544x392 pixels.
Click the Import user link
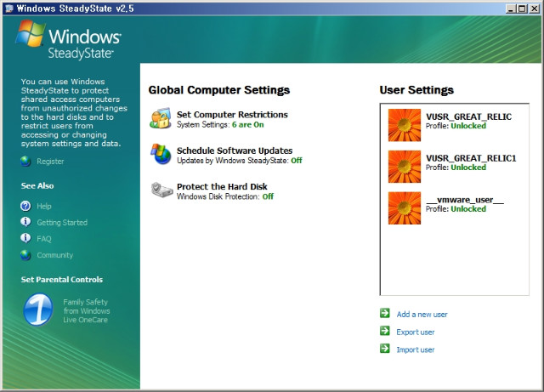pyautogui.click(x=416, y=349)
